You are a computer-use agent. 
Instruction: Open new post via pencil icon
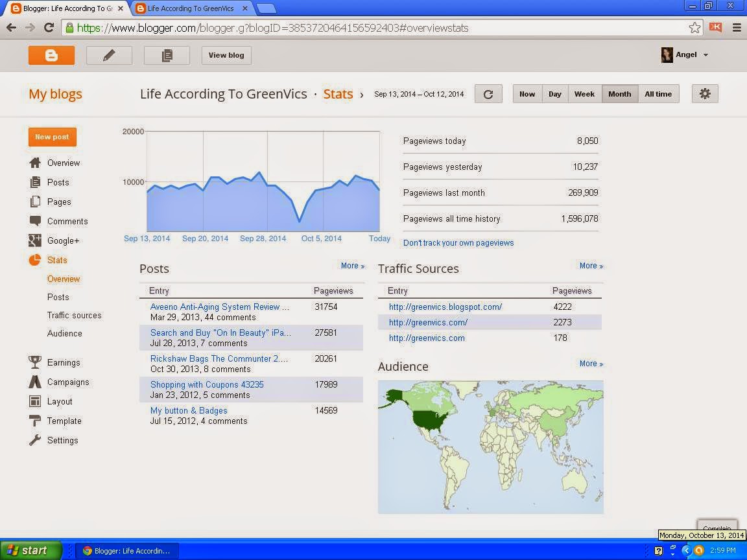click(109, 55)
